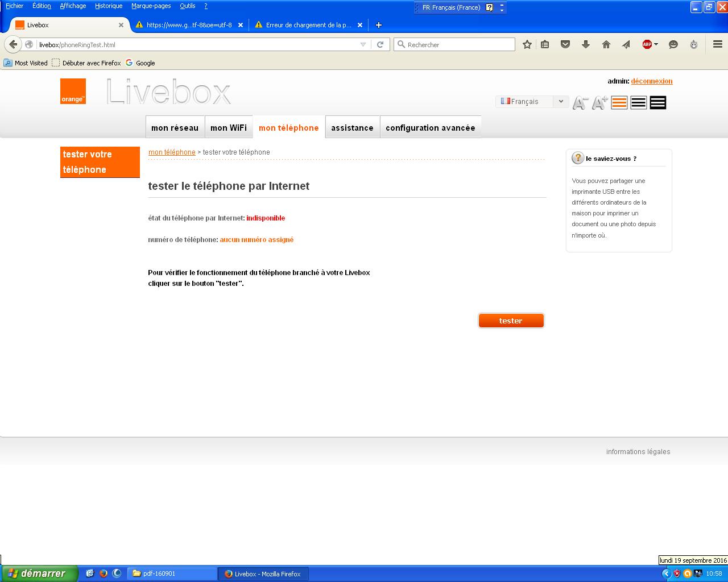
Task: Open the Google bookmark
Action: (x=140, y=63)
